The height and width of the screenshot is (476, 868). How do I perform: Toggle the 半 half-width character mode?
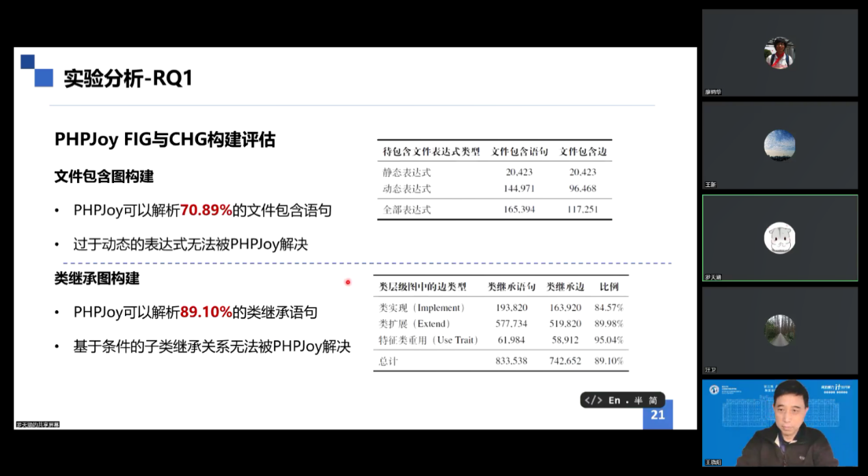tap(638, 400)
